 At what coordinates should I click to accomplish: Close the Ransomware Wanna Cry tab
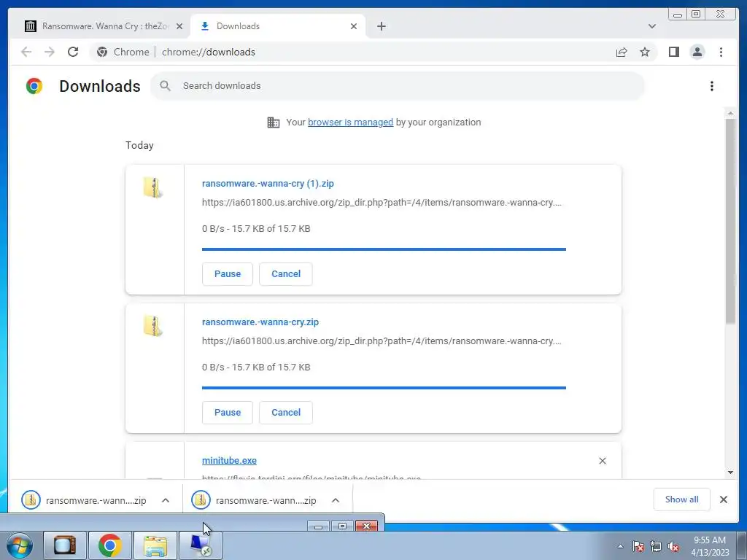(179, 26)
